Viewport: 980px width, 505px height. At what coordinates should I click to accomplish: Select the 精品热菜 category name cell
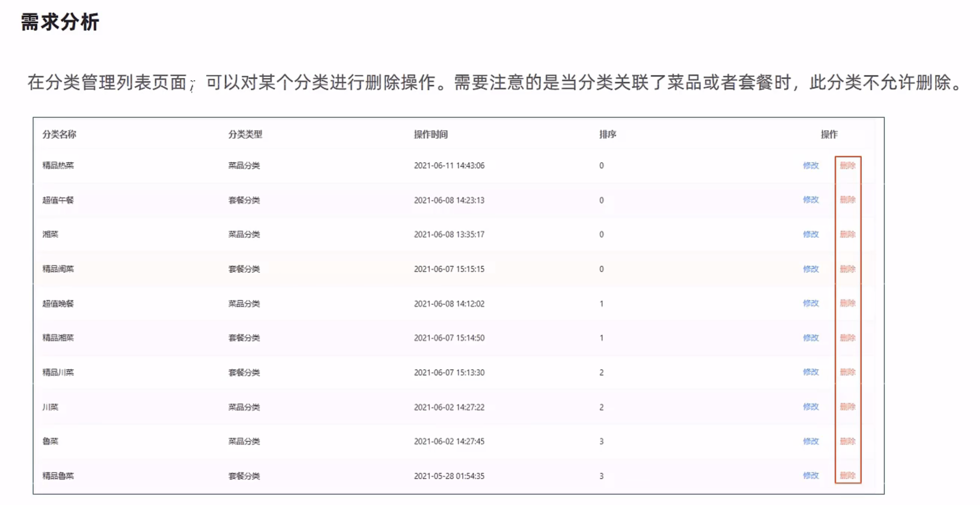click(58, 166)
